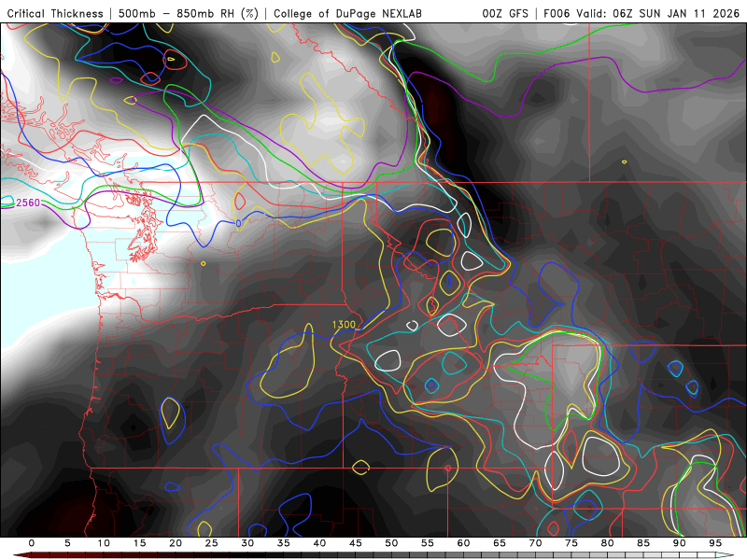This screenshot has width=747, height=560.
Task: Click the purple "2560" contour label
Action: [28, 203]
